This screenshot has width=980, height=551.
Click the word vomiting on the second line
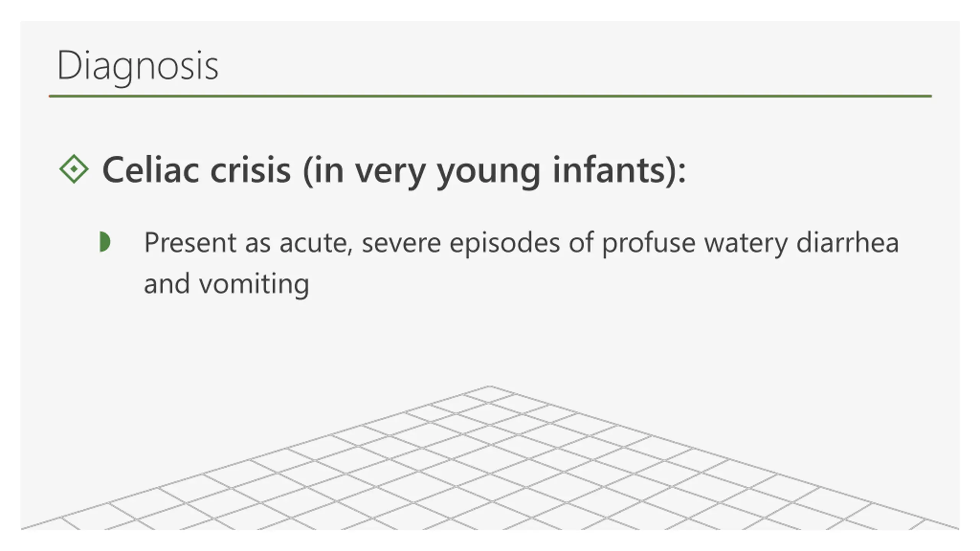click(254, 285)
